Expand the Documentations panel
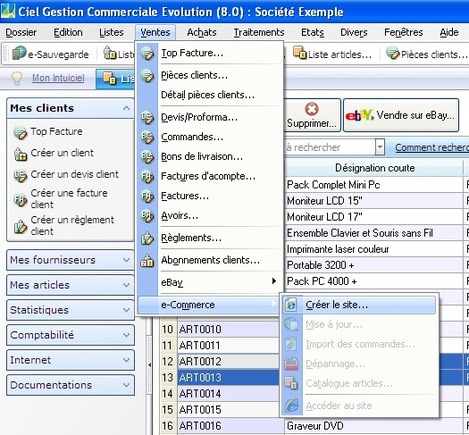This screenshot has width=469, height=435. [126, 385]
